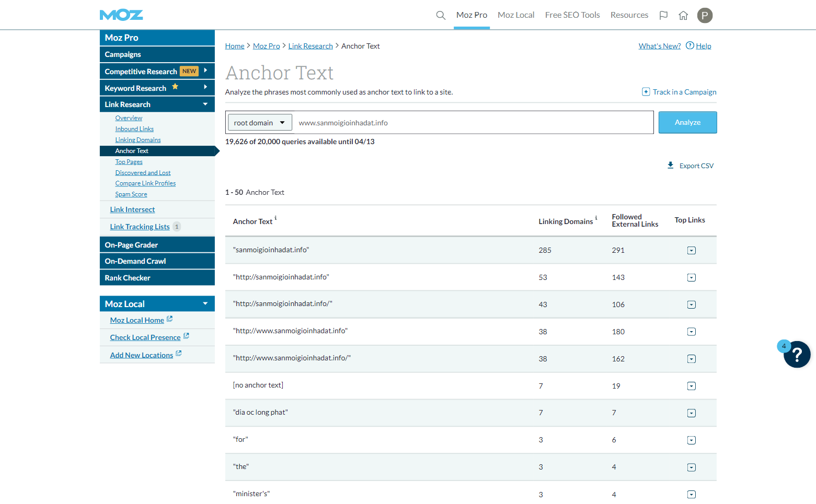Click the search magnifier icon in header
The height and width of the screenshot is (504, 816).
(x=441, y=15)
